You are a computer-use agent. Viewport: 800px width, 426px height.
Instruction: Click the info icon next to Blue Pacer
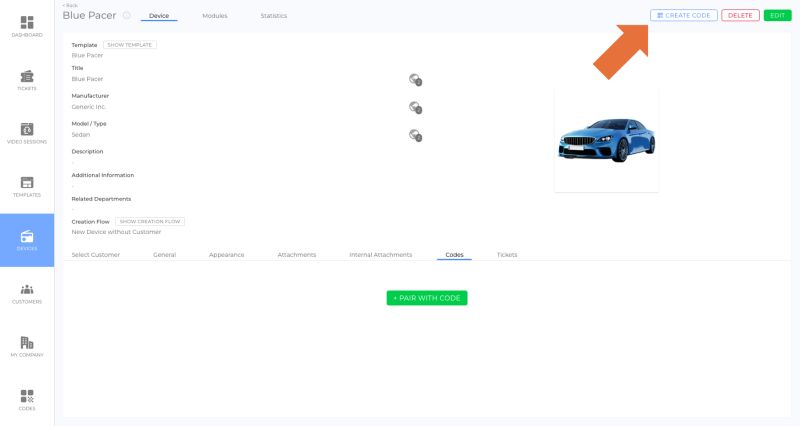pyautogui.click(x=127, y=15)
